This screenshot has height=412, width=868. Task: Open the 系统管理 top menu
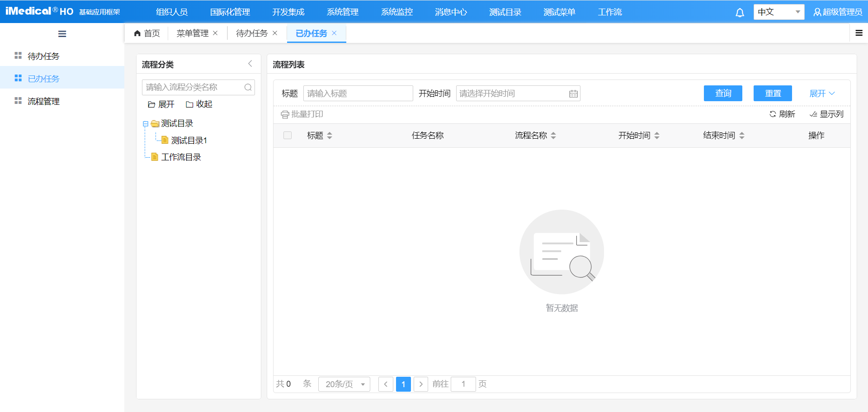(343, 12)
